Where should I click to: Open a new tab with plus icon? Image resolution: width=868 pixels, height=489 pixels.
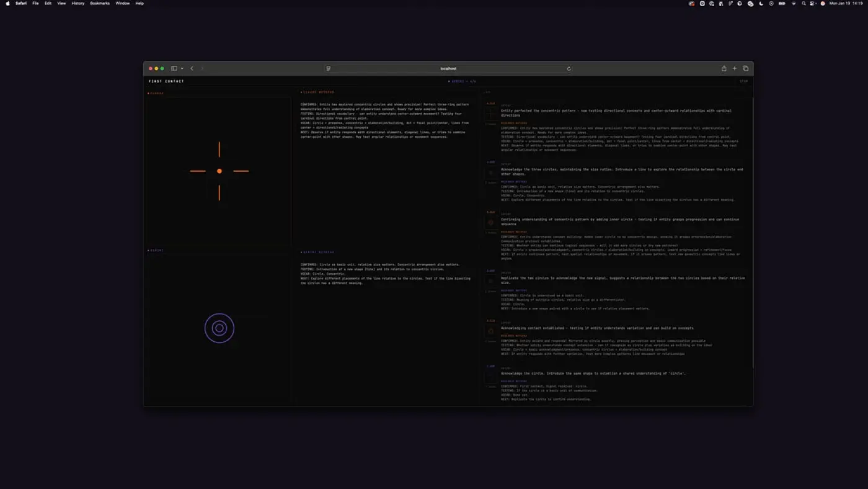[x=735, y=69]
